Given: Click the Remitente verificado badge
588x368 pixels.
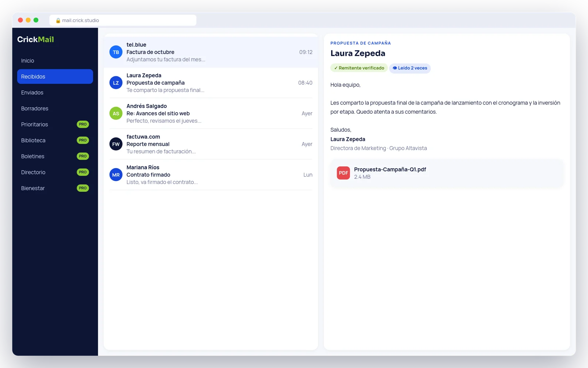Looking at the screenshot, I should [359, 68].
